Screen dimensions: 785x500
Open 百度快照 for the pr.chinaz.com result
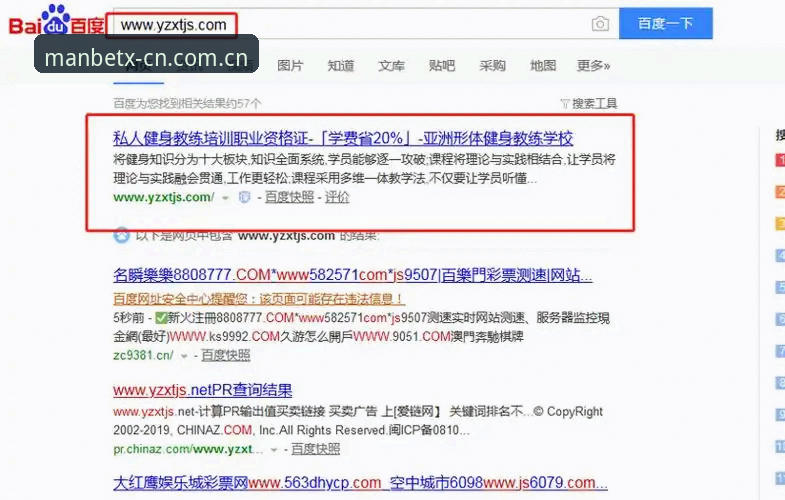[x=315, y=449]
